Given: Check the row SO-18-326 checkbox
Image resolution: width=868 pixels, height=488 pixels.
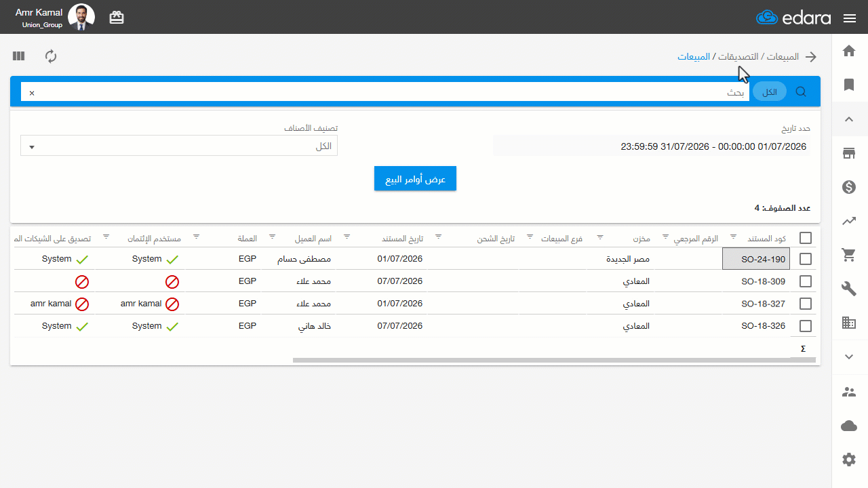Looking at the screenshot, I should point(806,326).
